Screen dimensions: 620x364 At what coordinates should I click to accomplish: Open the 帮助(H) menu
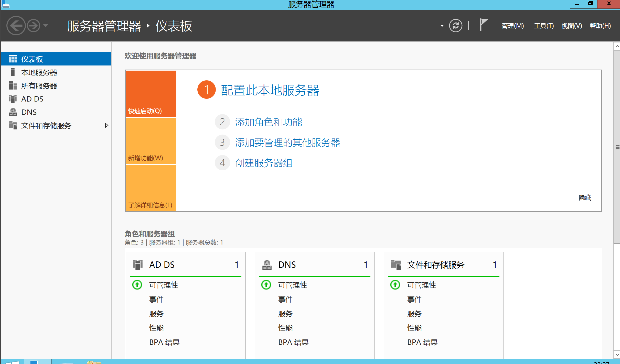point(600,26)
